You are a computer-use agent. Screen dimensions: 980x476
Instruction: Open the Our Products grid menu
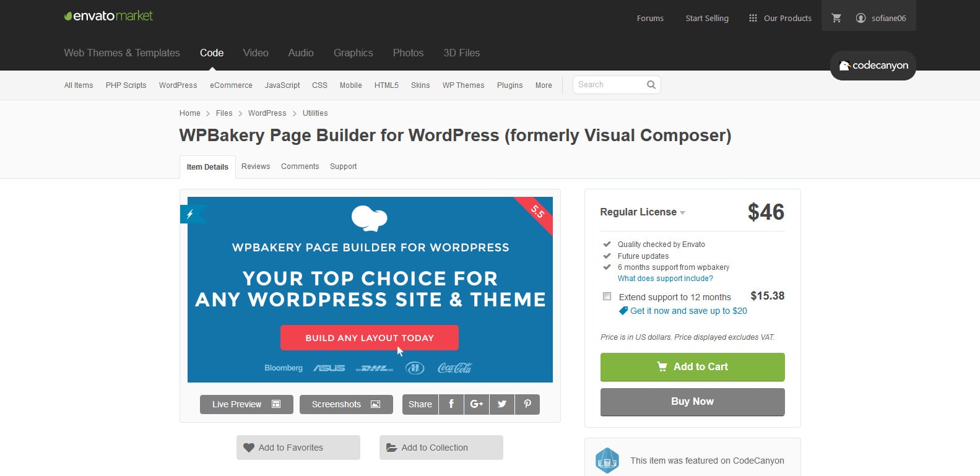tap(780, 18)
